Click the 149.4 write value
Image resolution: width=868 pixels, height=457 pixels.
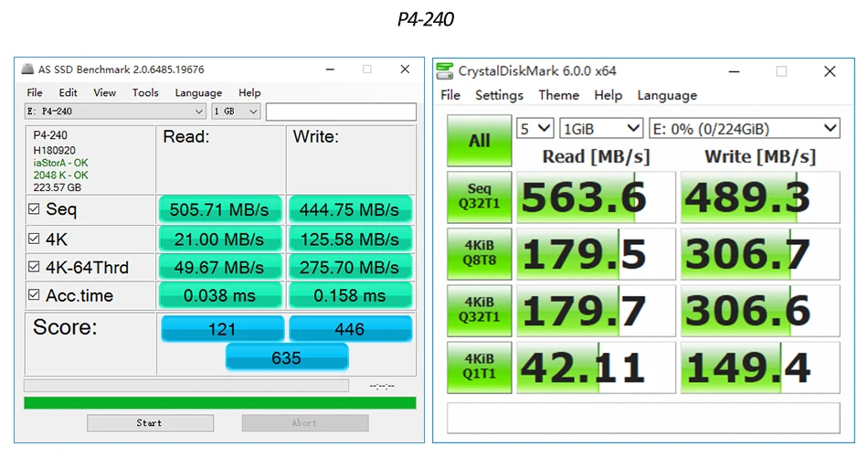[x=760, y=367]
